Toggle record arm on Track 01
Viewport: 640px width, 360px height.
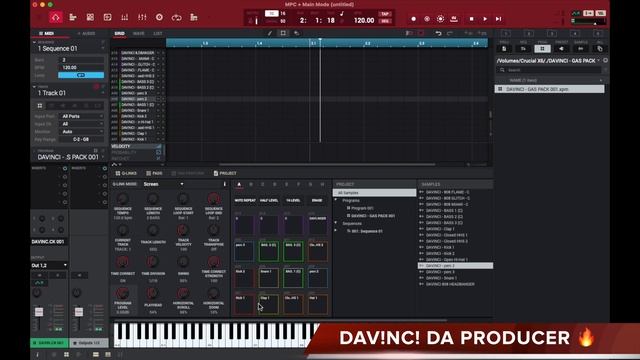click(96, 87)
